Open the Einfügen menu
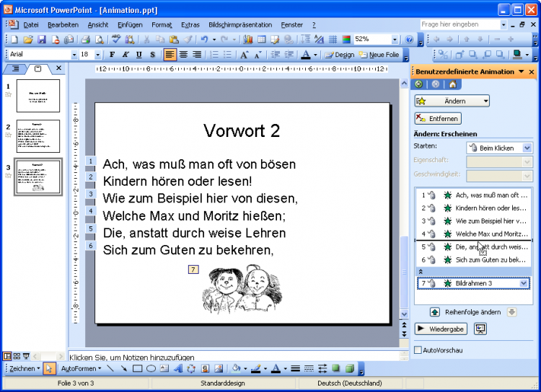Screen dimensions: 541x392 tap(129, 24)
